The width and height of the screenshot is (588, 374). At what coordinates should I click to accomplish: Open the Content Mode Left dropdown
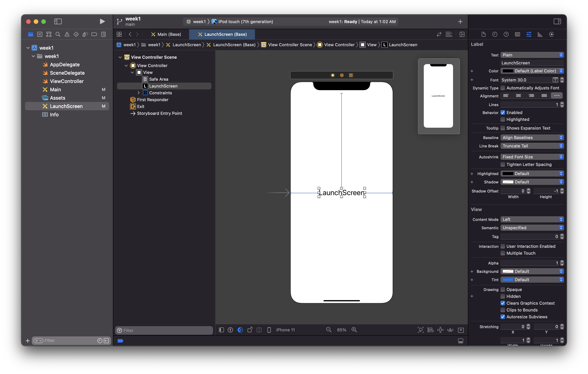point(532,219)
